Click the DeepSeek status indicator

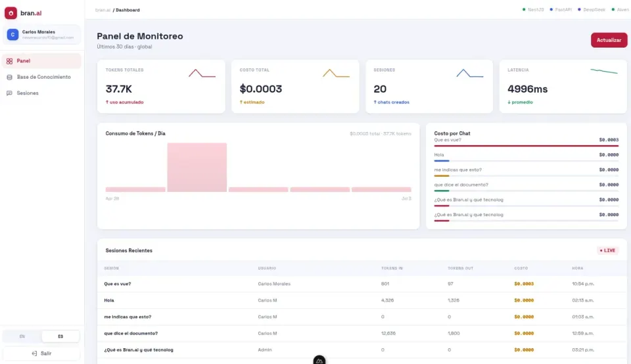click(591, 10)
